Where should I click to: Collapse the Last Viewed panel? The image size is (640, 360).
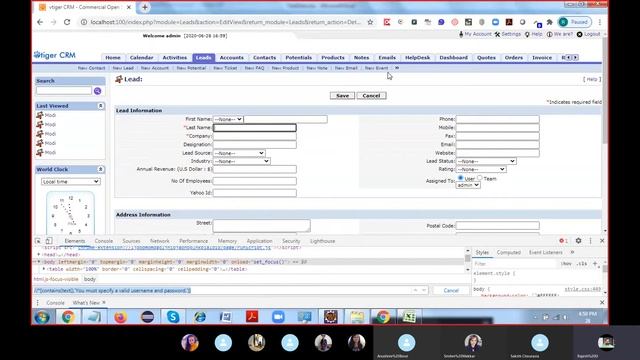tap(100, 106)
